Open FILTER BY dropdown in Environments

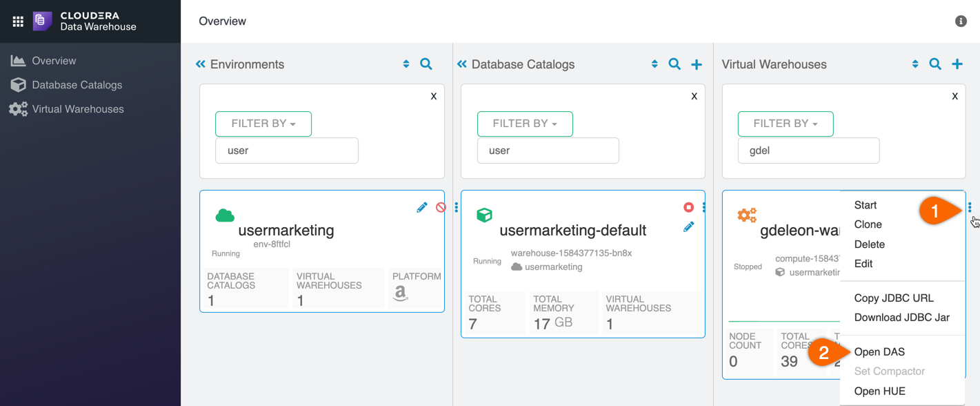(x=263, y=124)
